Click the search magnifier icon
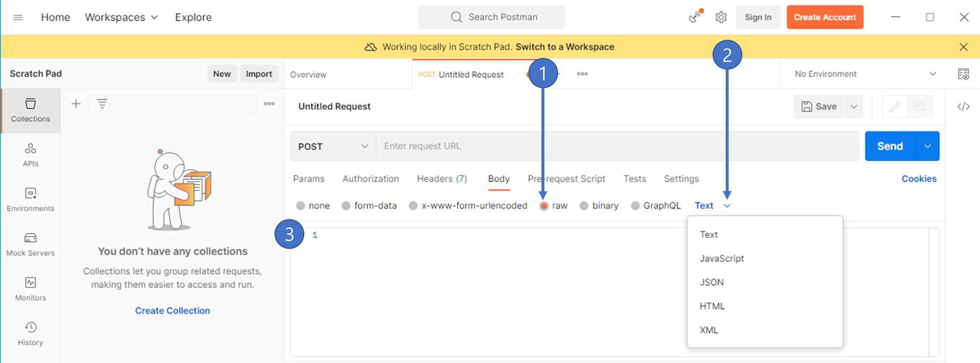 [456, 17]
